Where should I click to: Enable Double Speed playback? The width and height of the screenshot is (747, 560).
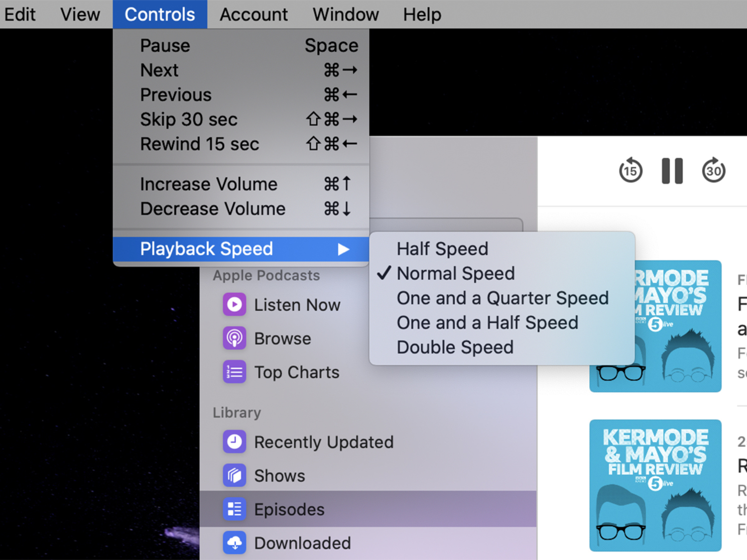[x=455, y=347]
